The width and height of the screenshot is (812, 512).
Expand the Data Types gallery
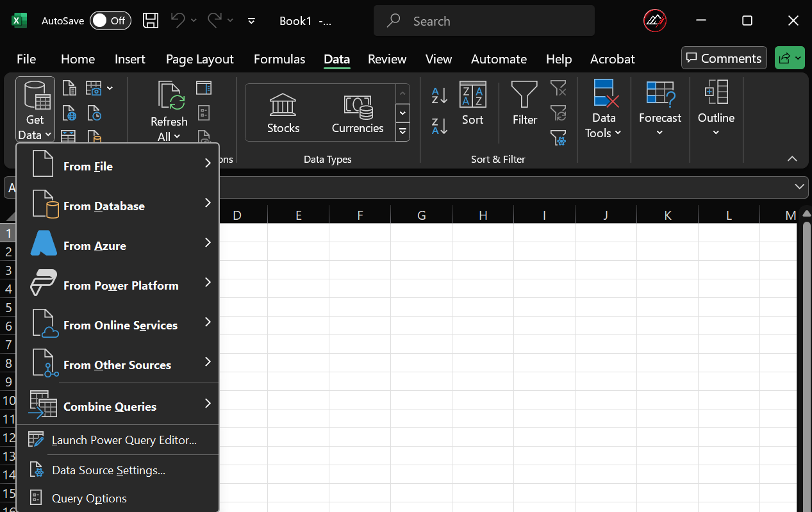(x=402, y=132)
